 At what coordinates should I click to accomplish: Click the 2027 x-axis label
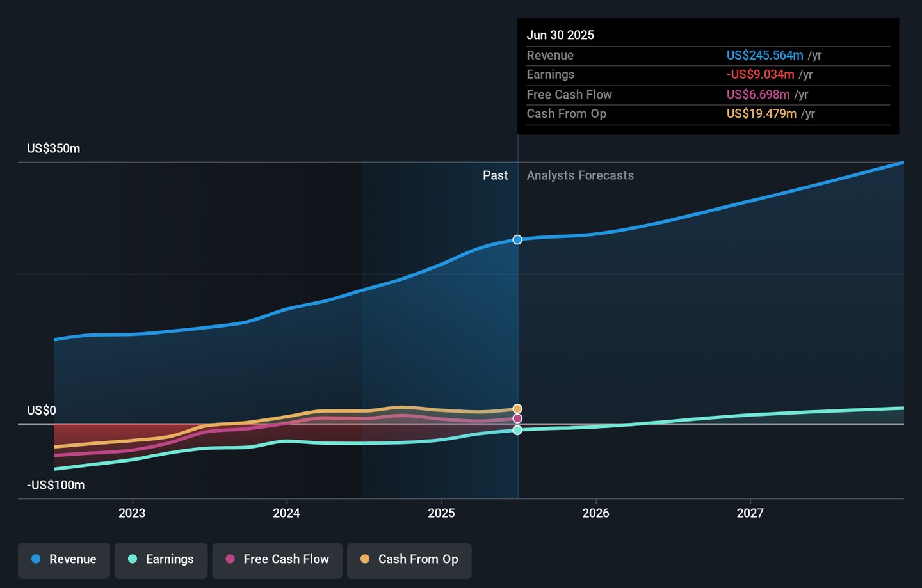(750, 513)
